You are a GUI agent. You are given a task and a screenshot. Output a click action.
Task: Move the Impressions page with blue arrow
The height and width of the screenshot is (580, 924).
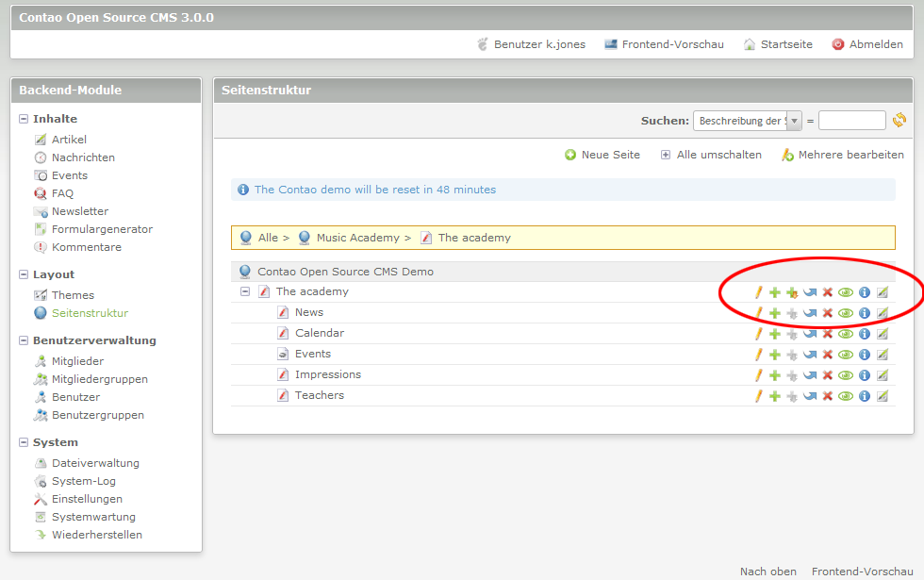pyautogui.click(x=810, y=375)
